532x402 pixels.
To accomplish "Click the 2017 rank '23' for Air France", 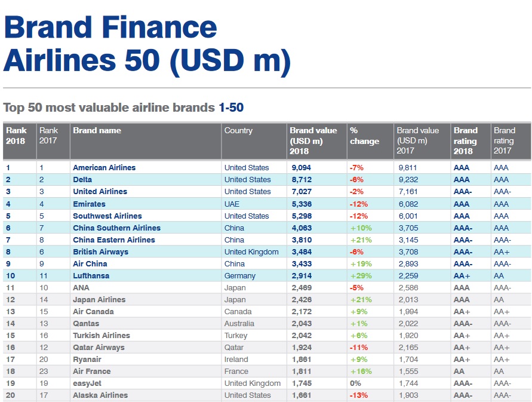I will [44, 372].
